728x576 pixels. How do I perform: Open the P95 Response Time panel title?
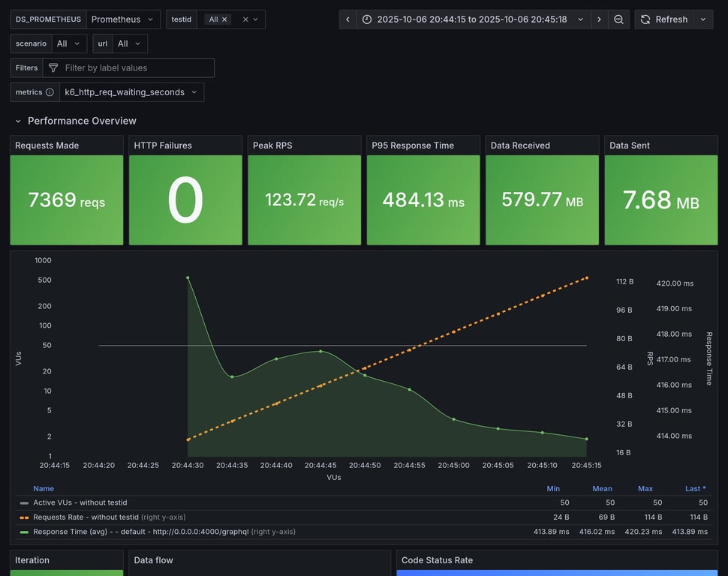pyautogui.click(x=413, y=145)
